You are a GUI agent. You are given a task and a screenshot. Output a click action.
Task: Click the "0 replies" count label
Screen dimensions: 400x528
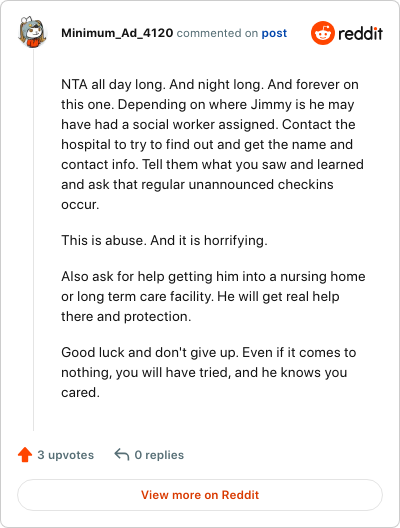point(159,455)
